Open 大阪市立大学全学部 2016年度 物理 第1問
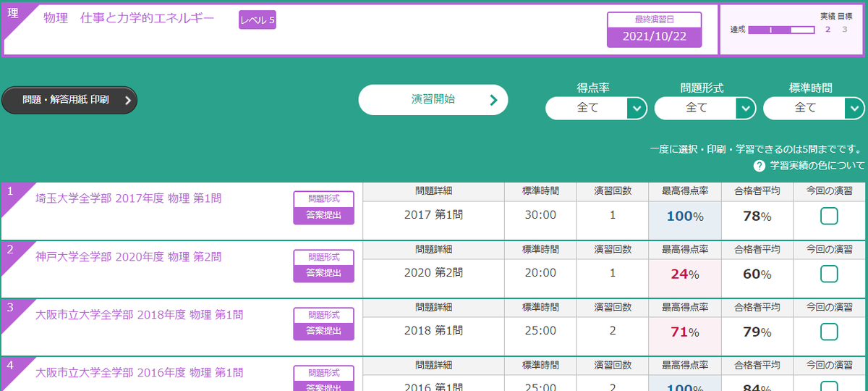This screenshot has height=391, width=868. [x=139, y=372]
